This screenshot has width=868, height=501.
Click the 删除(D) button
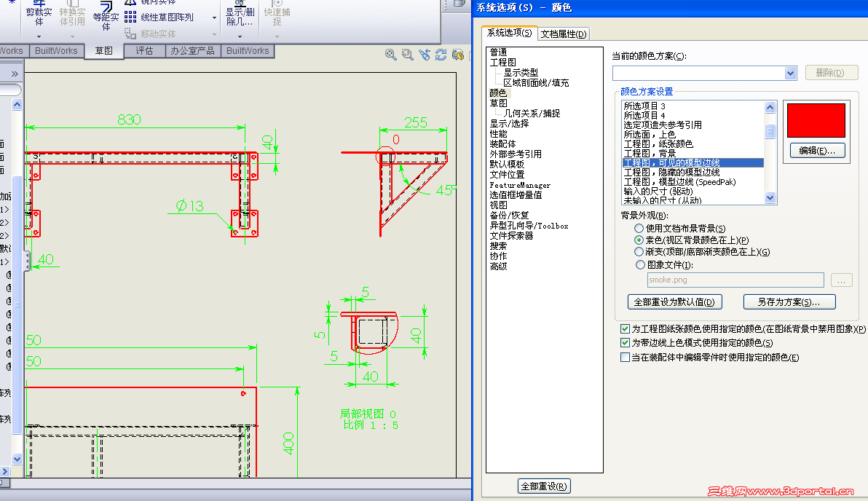[830, 73]
